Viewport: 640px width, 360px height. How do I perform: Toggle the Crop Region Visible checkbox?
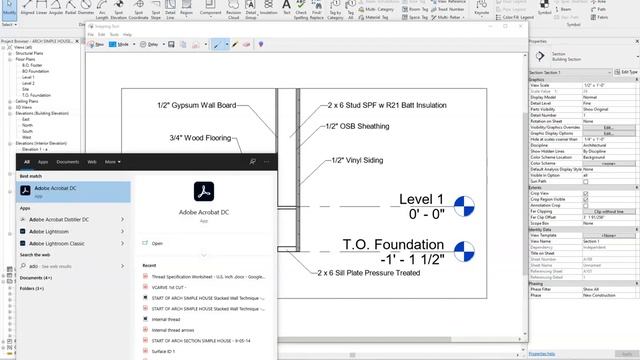[586, 200]
